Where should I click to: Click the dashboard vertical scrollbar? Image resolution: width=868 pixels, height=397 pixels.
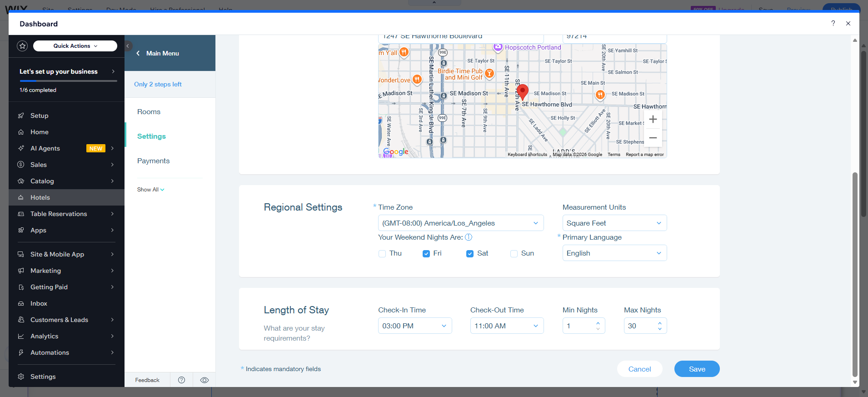[x=855, y=275]
